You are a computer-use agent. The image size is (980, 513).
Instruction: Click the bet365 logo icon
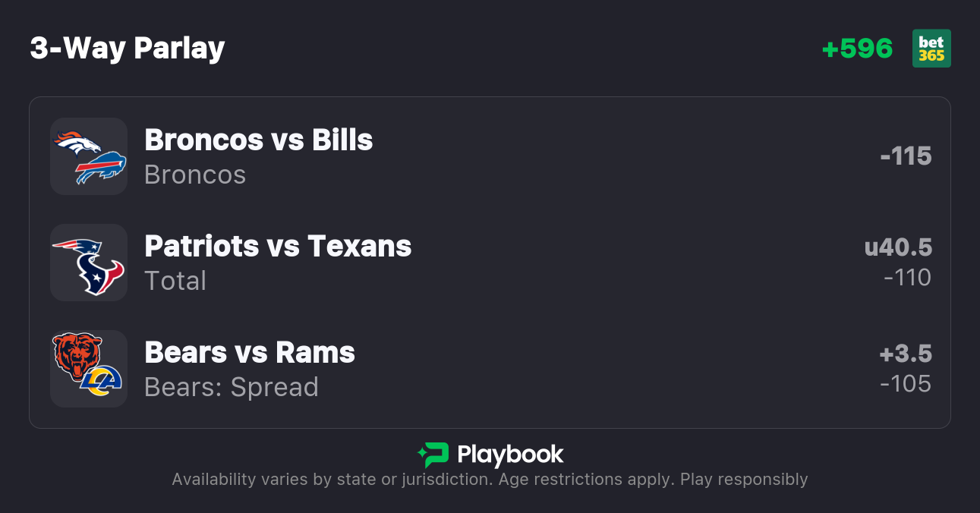[931, 49]
